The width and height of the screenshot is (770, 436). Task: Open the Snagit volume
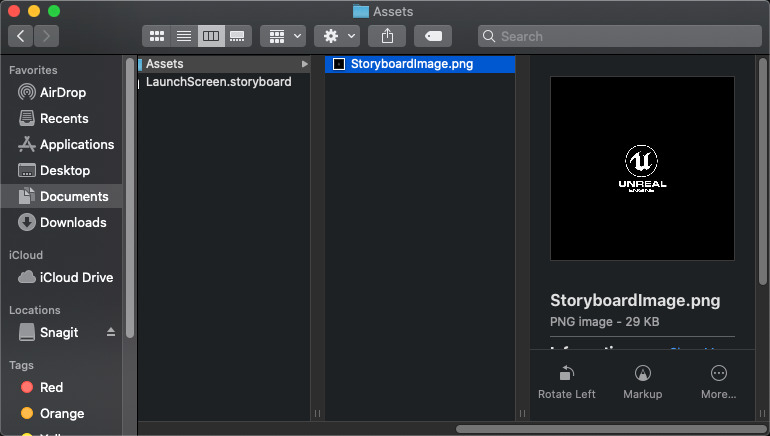click(59, 332)
